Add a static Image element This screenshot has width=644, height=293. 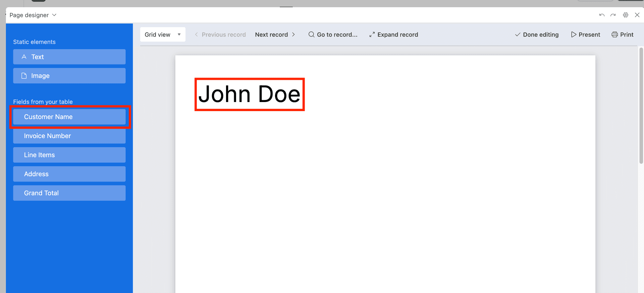tap(69, 76)
